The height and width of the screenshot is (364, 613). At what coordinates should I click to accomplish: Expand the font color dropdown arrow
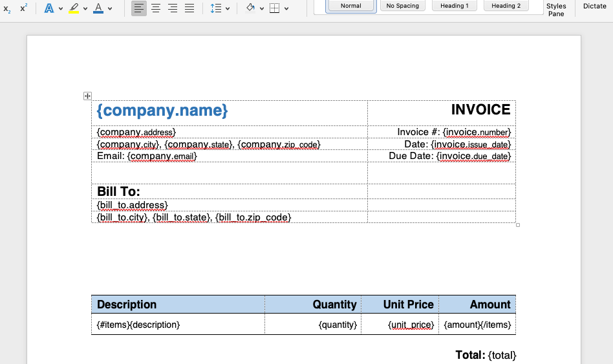pos(110,8)
